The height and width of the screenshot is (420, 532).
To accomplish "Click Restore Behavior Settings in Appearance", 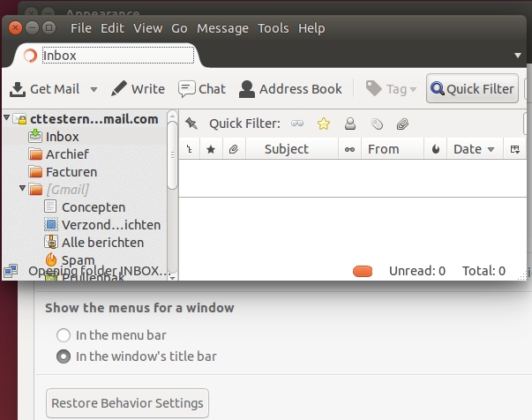I will tap(127, 403).
